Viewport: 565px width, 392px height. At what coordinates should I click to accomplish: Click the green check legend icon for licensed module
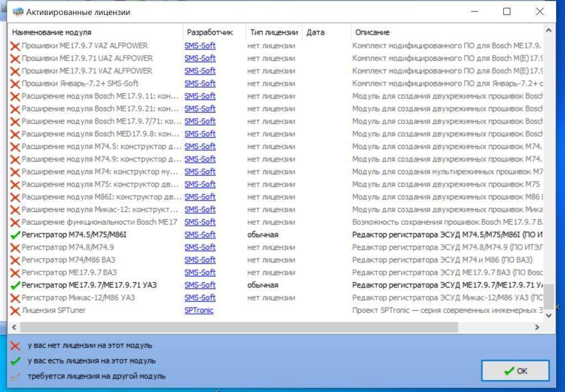pos(15,361)
